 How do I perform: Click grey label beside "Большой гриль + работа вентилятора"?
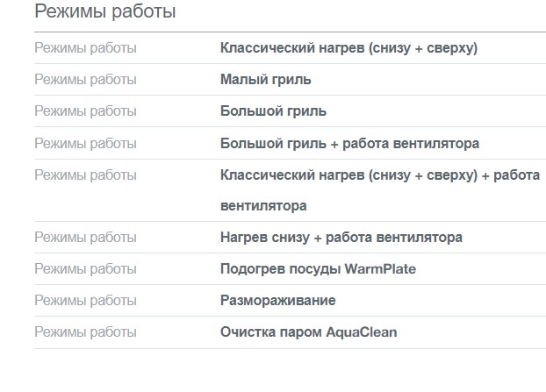pyautogui.click(x=85, y=143)
